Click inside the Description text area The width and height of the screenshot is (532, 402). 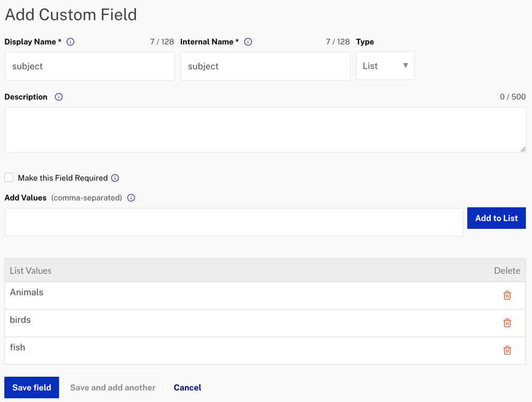pyautogui.click(x=266, y=130)
